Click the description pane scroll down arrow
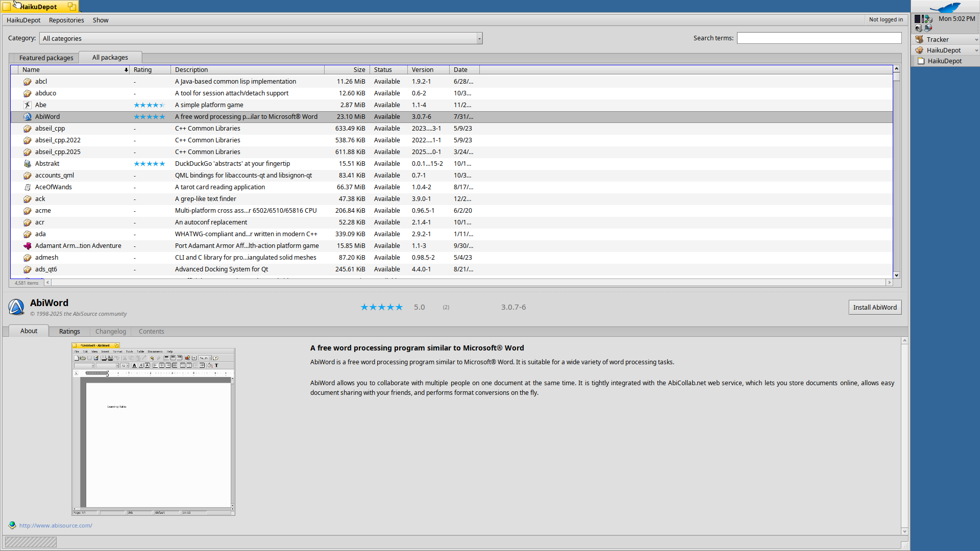 (x=904, y=532)
